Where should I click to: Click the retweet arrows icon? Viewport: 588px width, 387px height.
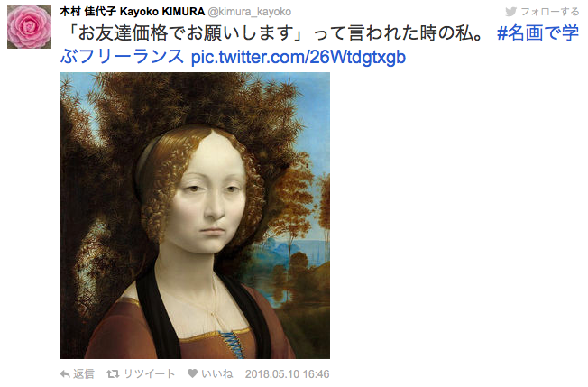[x=113, y=373]
